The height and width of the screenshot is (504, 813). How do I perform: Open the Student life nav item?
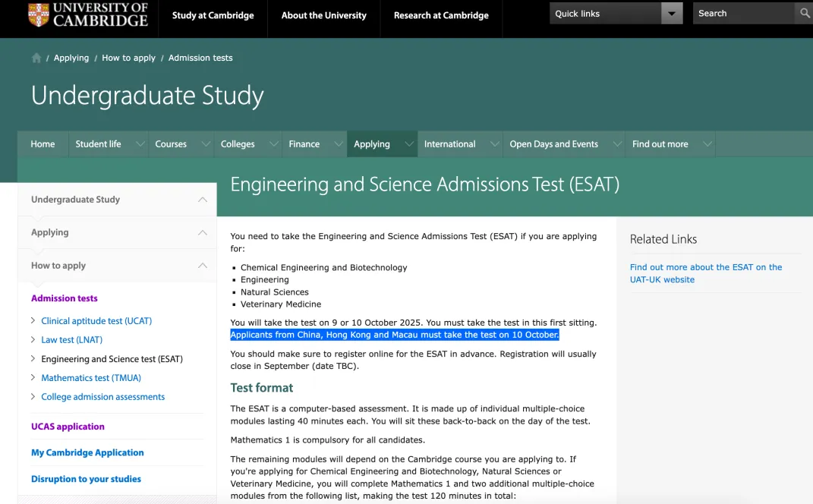pos(98,144)
